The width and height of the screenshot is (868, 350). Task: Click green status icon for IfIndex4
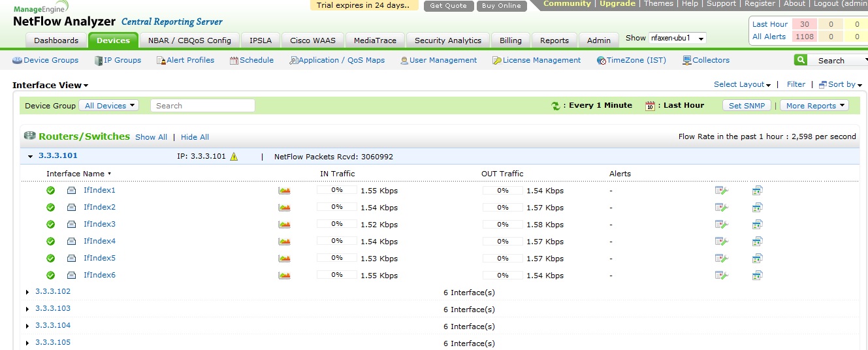pyautogui.click(x=50, y=242)
